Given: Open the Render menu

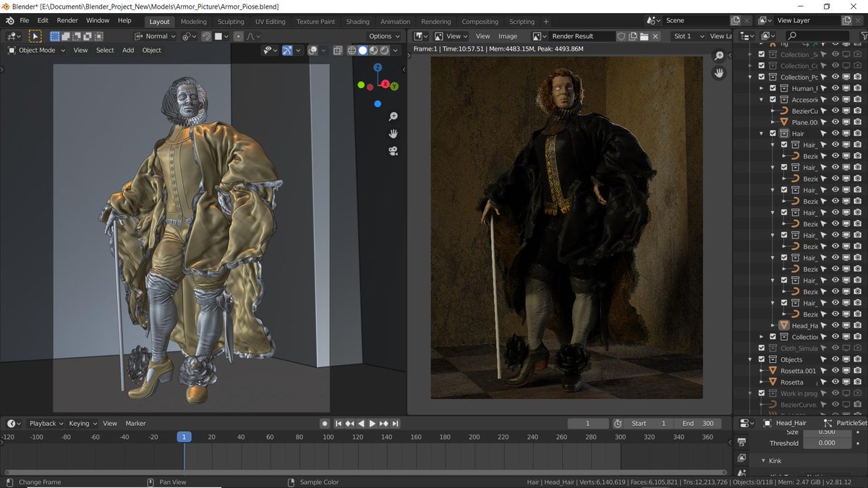Looking at the screenshot, I should (67, 21).
